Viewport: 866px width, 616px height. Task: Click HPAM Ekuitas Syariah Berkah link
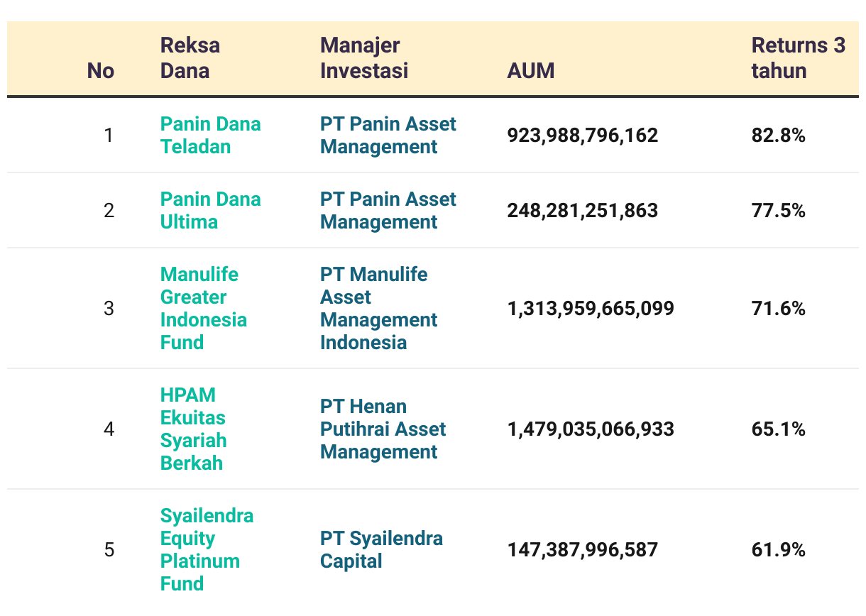click(x=193, y=429)
